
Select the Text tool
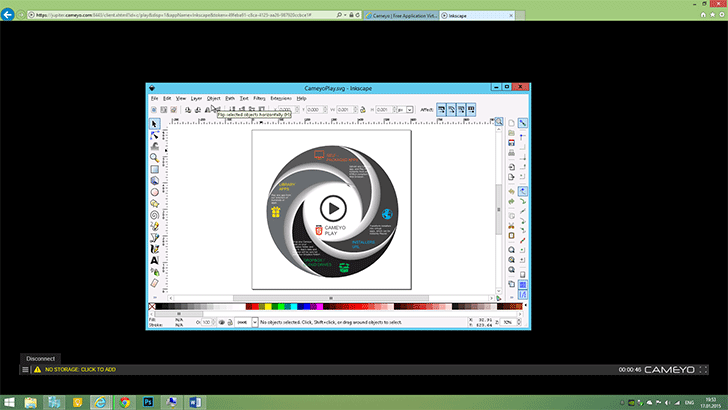tap(155, 260)
